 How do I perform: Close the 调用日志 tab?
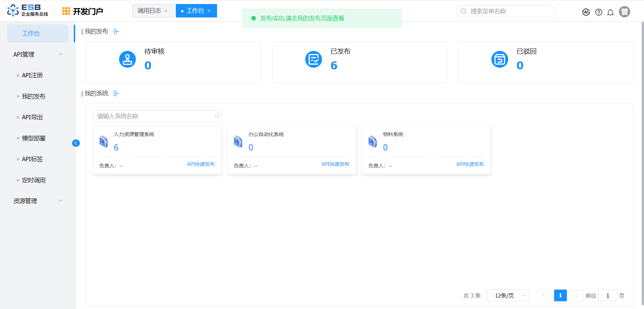[166, 11]
